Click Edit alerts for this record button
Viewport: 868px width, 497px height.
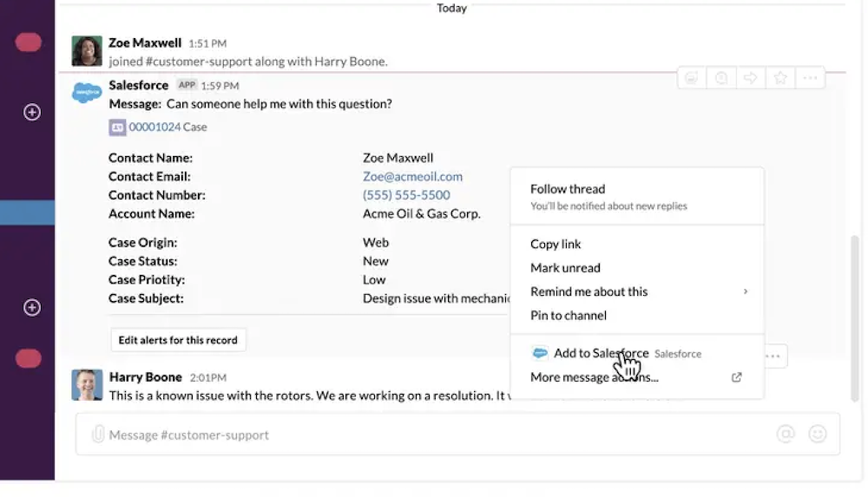click(178, 340)
